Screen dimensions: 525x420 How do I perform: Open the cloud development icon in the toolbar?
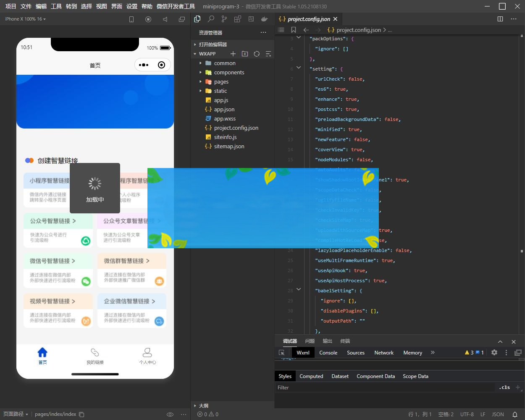coord(265,19)
